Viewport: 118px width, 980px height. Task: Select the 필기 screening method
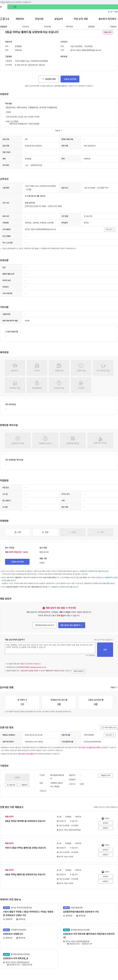click(x=73, y=532)
